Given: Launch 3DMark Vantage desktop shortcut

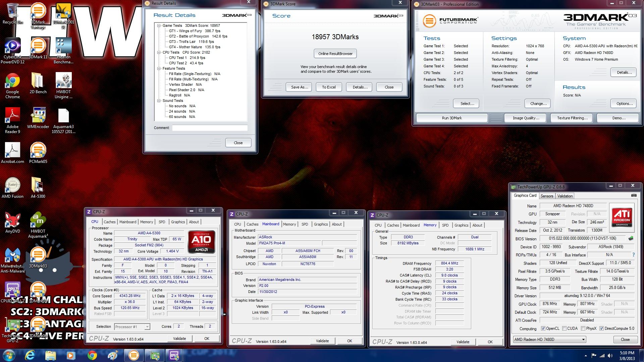Looking at the screenshot, I should pyautogui.click(x=38, y=16).
